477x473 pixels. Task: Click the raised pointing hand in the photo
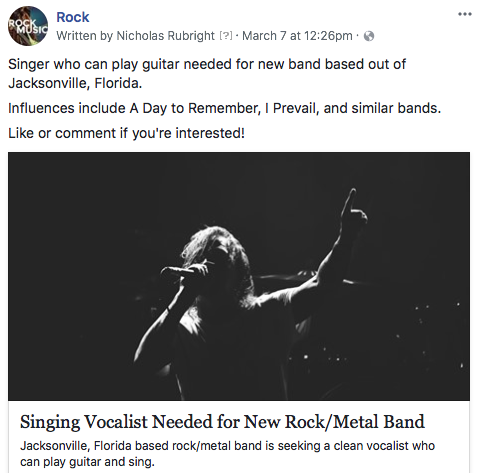[x=353, y=212]
